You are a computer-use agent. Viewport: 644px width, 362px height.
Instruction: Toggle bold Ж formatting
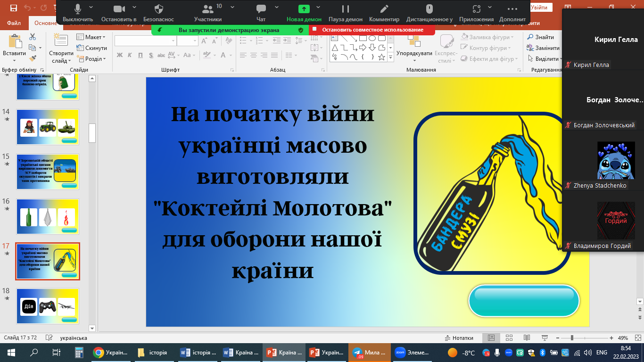pyautogui.click(x=119, y=55)
